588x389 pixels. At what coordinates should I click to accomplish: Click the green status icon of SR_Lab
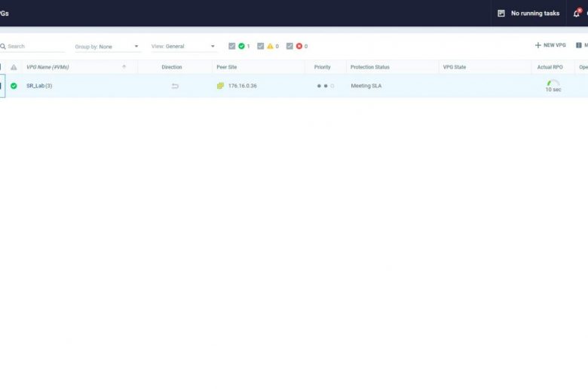[x=14, y=86]
